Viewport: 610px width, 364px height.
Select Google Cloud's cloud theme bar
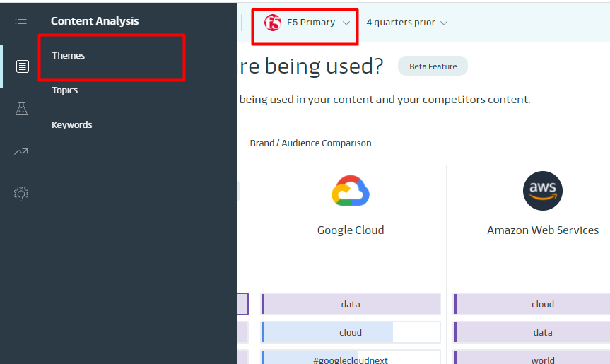point(351,332)
